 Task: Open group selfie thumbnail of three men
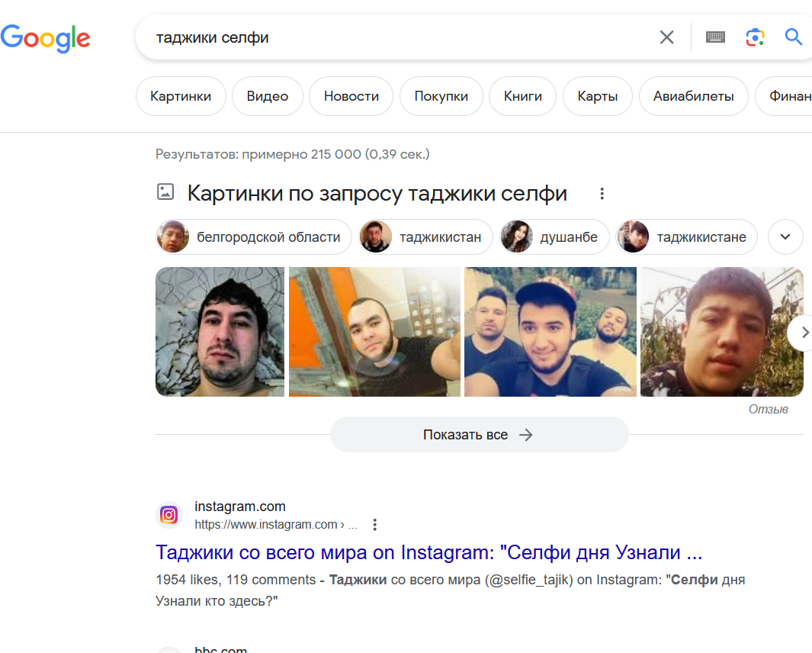click(x=550, y=332)
